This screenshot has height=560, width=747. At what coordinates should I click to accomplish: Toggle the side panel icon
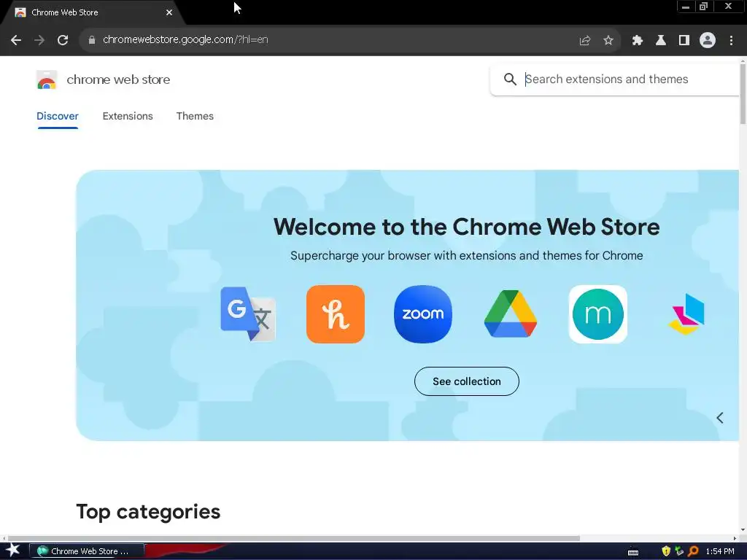coord(684,41)
